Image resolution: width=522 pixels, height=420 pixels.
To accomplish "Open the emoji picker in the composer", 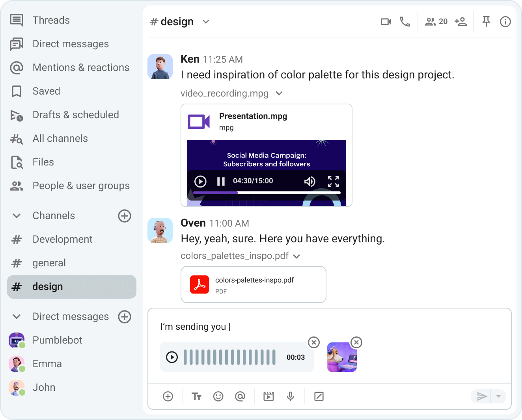I will click(218, 396).
